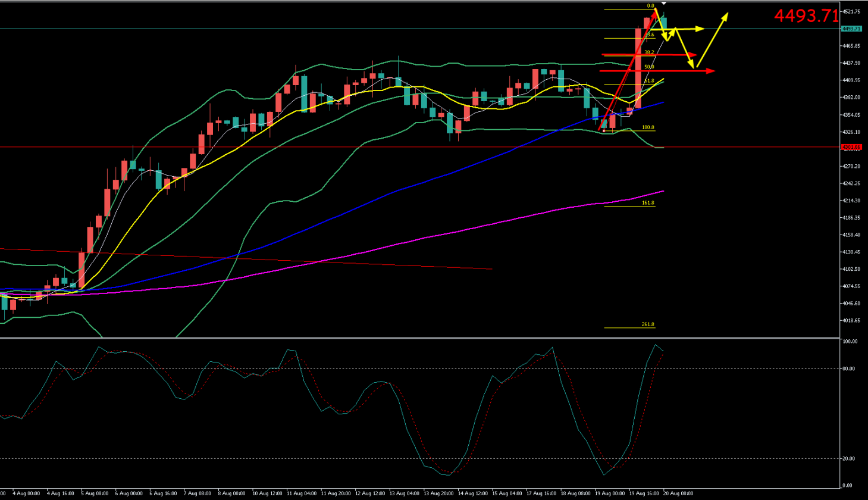The height and width of the screenshot is (500, 868).
Task: Click the oscillator 80.00 level label
Action: click(850, 369)
